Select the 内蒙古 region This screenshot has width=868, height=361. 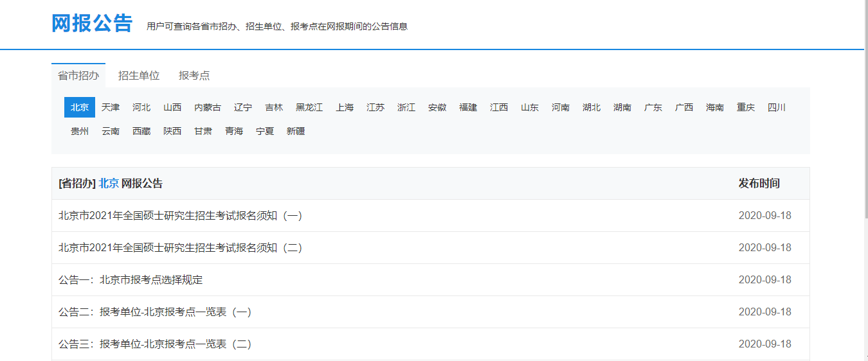(208, 107)
